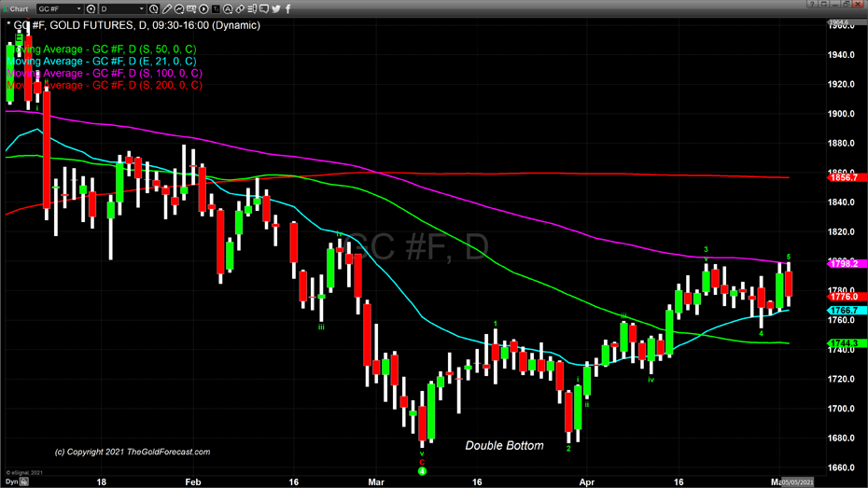Click the 50-period Moving Average green legend
This screenshot has height=488, width=868.
(101, 49)
